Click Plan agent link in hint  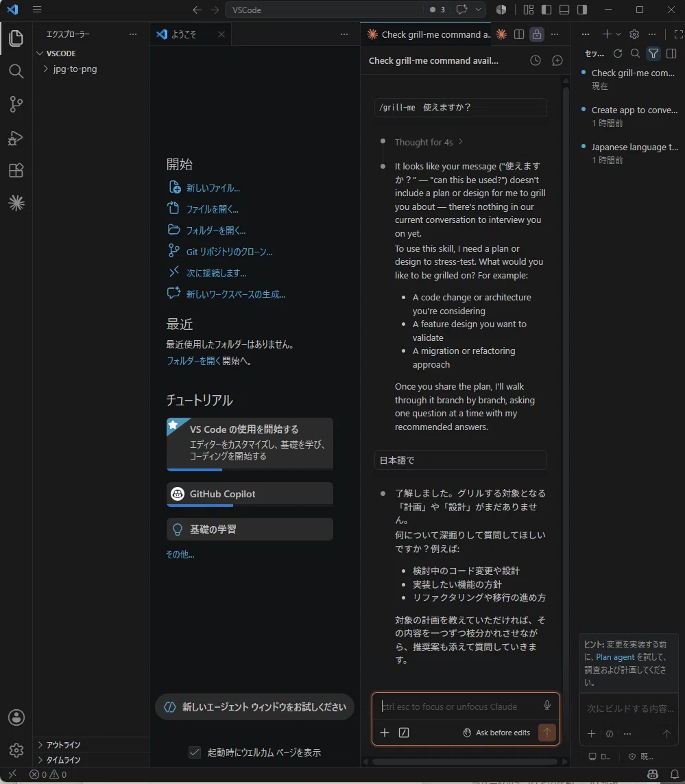pos(615,657)
